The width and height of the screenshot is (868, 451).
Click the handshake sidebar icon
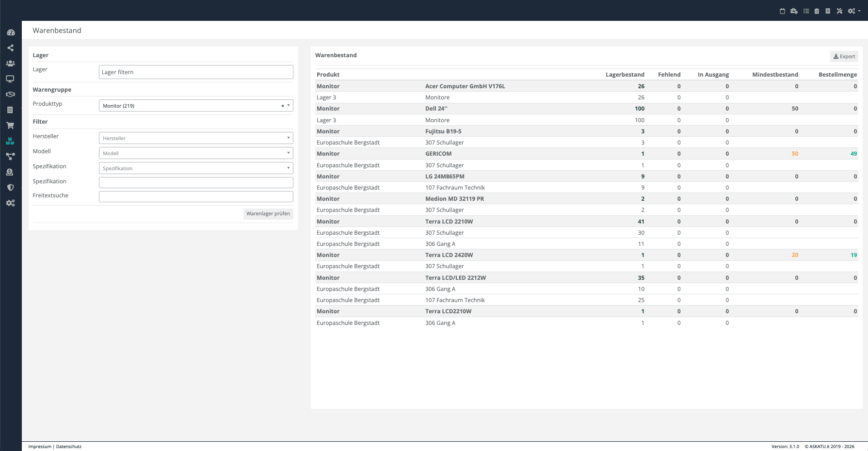point(11,95)
